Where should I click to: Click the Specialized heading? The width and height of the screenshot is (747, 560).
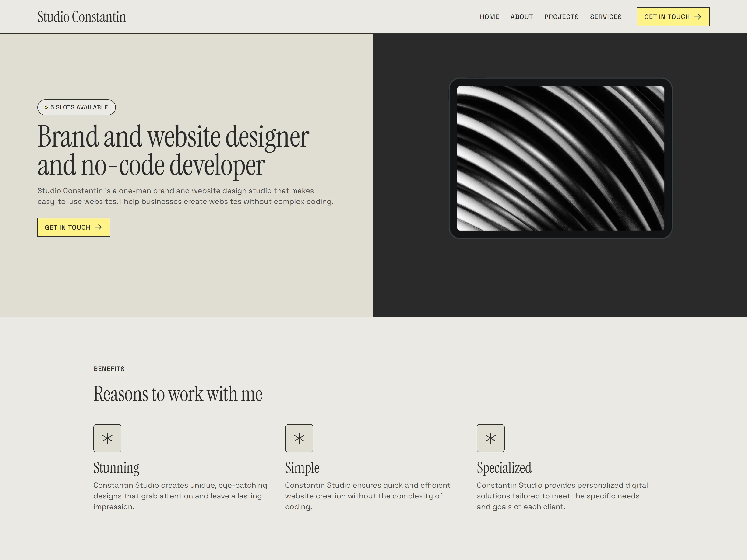(504, 468)
